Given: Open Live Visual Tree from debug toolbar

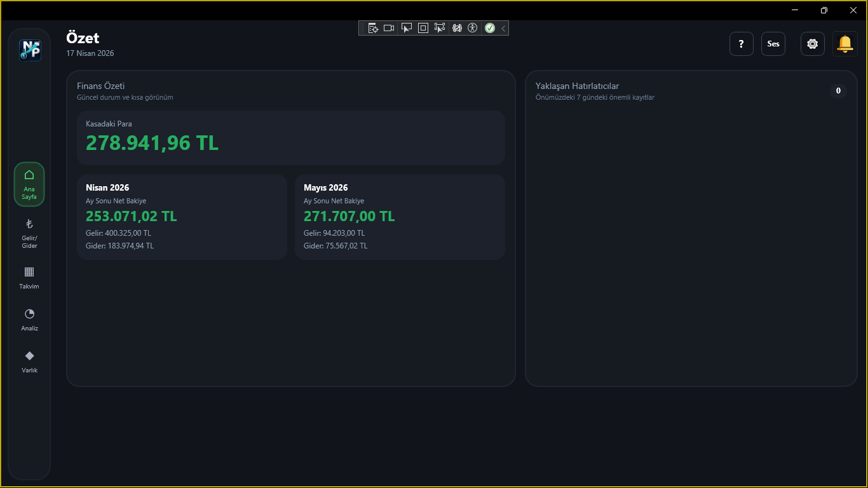Looking at the screenshot, I should 373,28.
